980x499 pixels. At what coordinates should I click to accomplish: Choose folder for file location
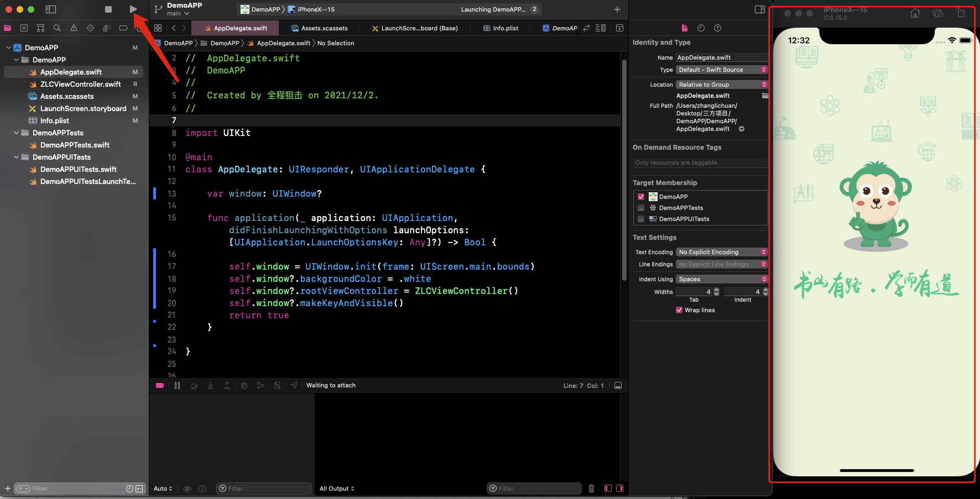coord(765,96)
